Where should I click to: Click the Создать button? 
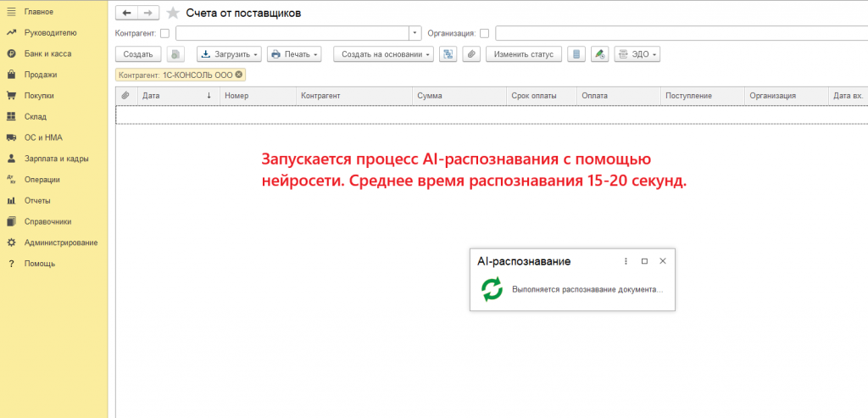[x=138, y=54]
